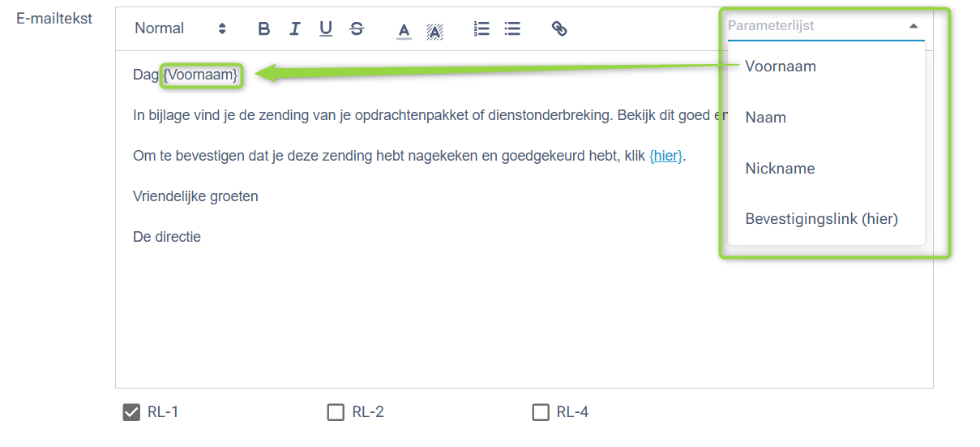Click the empty area of the email text editor

[x=524, y=316]
